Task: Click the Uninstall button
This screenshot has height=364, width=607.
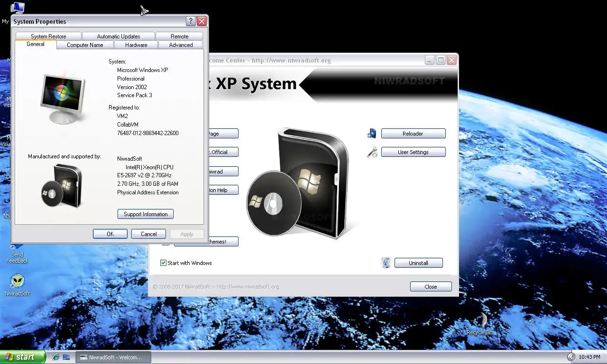Action: 418,263
